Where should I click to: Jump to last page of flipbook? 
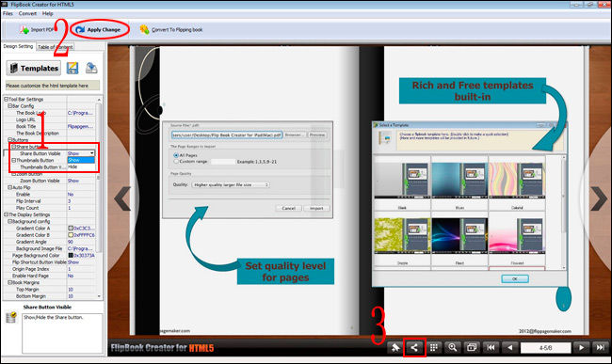pyautogui.click(x=601, y=348)
